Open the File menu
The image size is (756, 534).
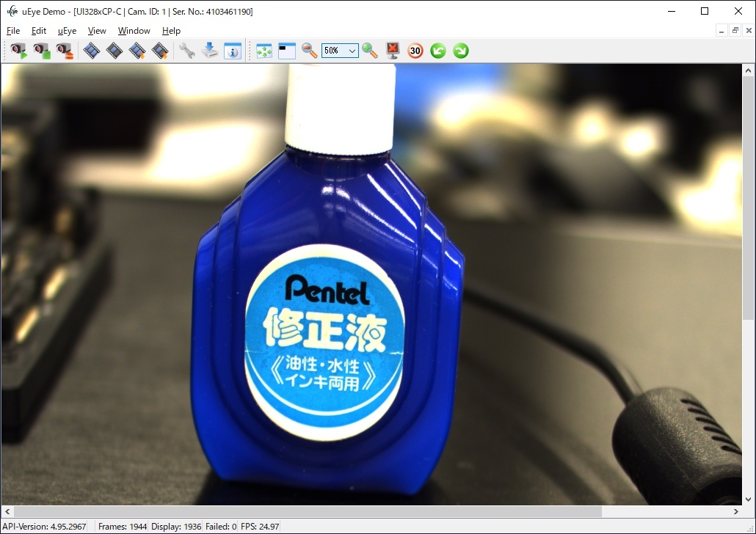pos(13,31)
